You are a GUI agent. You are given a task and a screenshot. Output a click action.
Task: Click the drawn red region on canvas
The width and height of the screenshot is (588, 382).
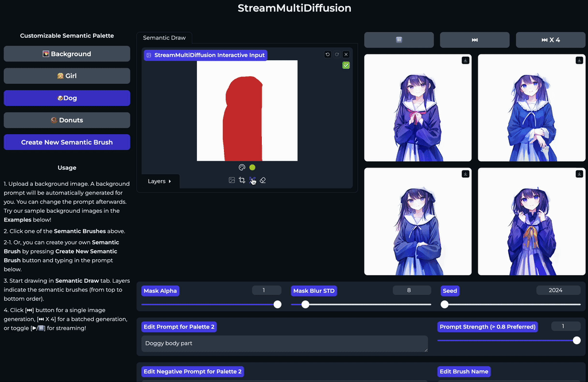point(243,120)
